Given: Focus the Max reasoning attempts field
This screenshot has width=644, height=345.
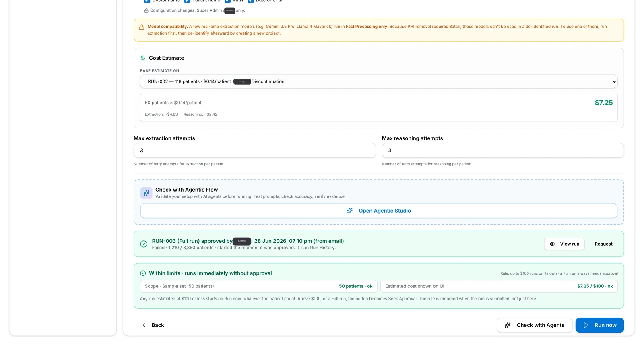Looking at the screenshot, I should [503, 151].
